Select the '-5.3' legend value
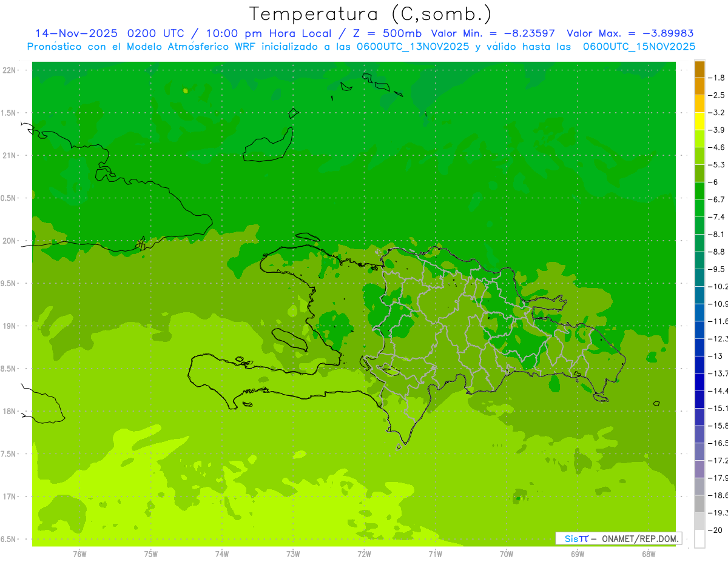The height and width of the screenshot is (562, 728). click(716, 165)
